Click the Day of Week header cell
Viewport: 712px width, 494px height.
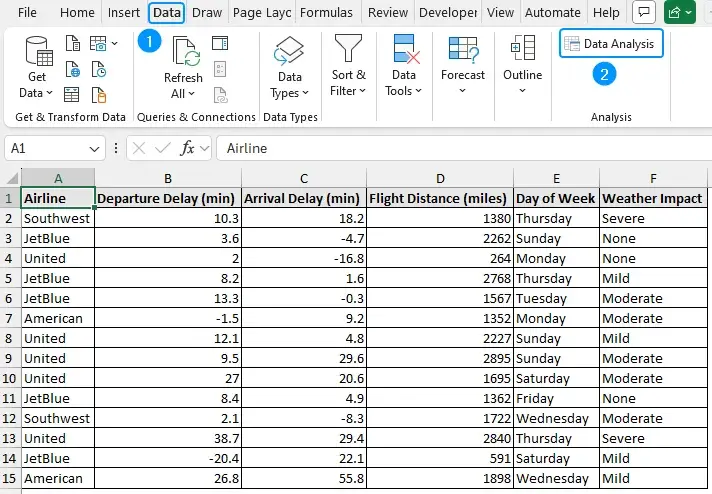(556, 198)
